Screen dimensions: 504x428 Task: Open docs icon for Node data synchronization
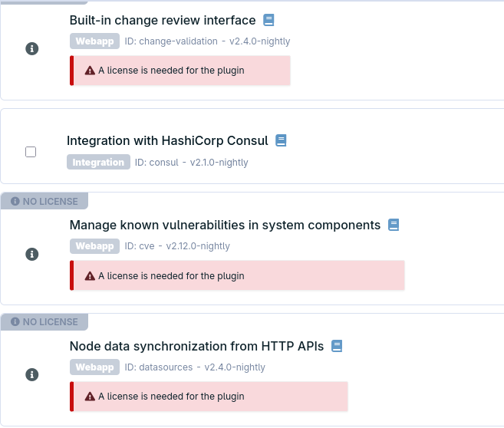point(337,346)
